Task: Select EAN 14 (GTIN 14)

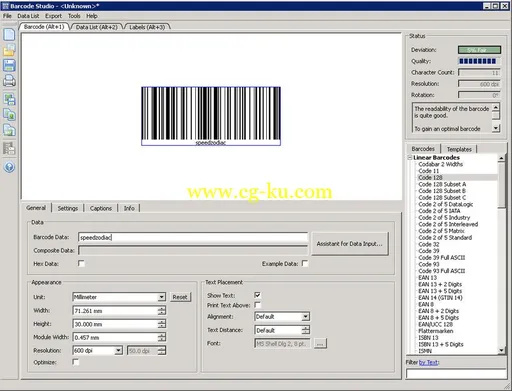Action: coord(440,298)
